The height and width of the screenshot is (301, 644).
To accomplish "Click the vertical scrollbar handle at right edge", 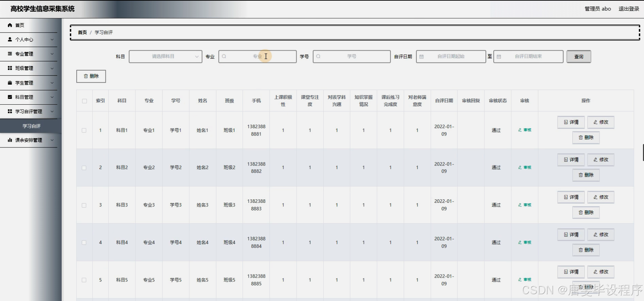I will click(643, 153).
